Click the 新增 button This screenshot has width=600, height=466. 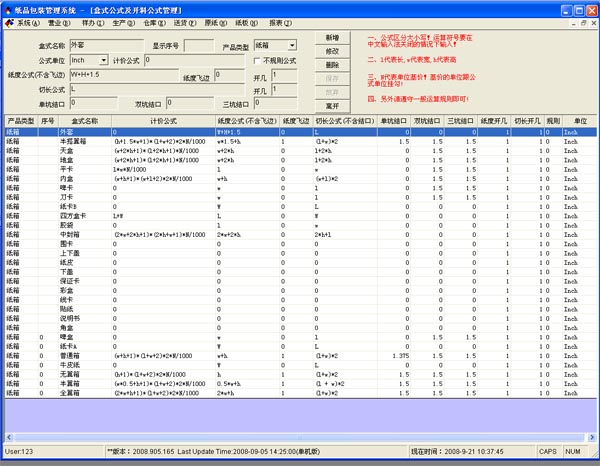coord(332,37)
